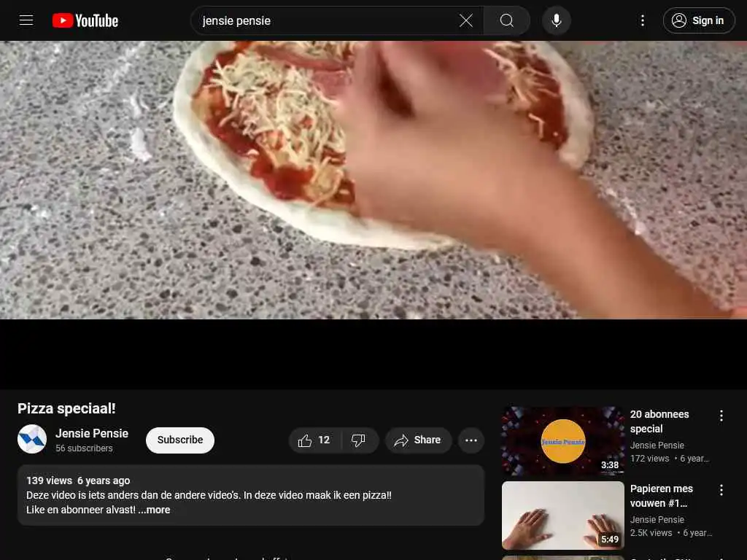Open options for 20 abonnees special
747x560 pixels.
pos(721,416)
